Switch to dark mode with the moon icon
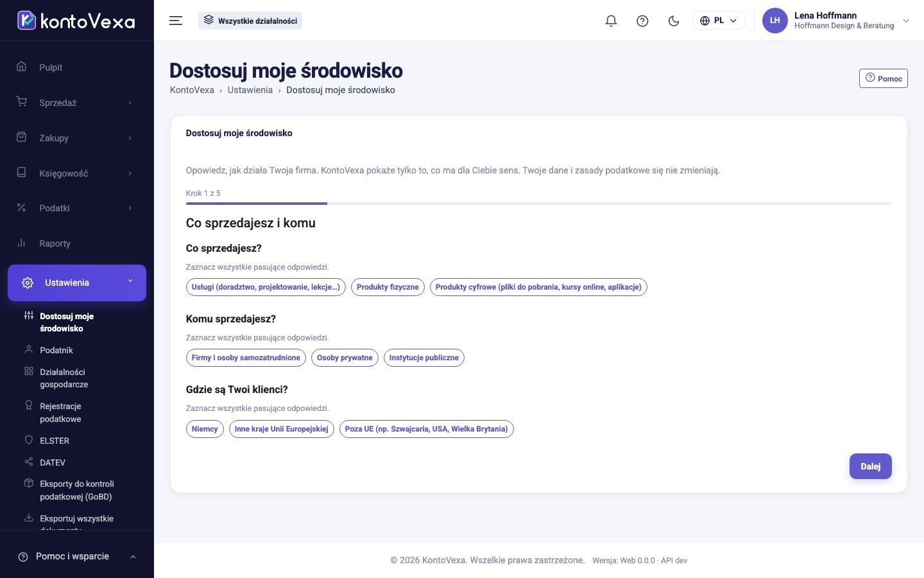The image size is (924, 578). click(673, 21)
